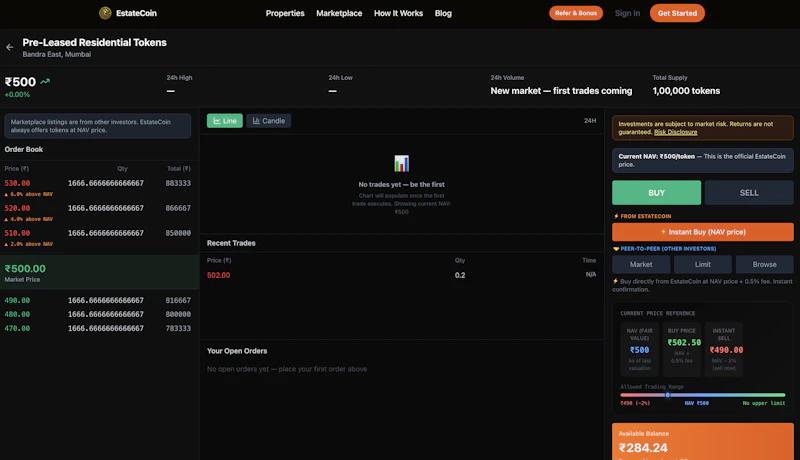Click the ₹502.50 Buy Price reference card
The height and width of the screenshot is (460, 800).
(x=684, y=349)
